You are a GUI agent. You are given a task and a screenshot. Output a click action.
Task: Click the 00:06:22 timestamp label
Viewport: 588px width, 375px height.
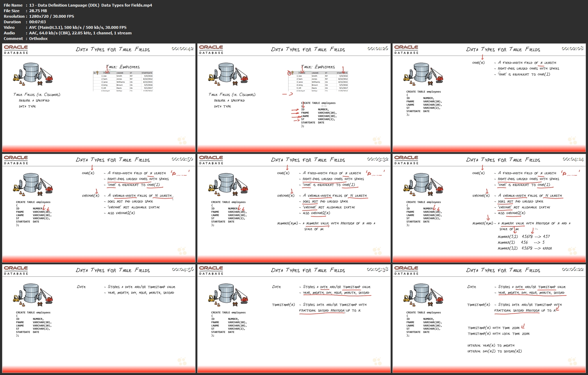click(573, 269)
